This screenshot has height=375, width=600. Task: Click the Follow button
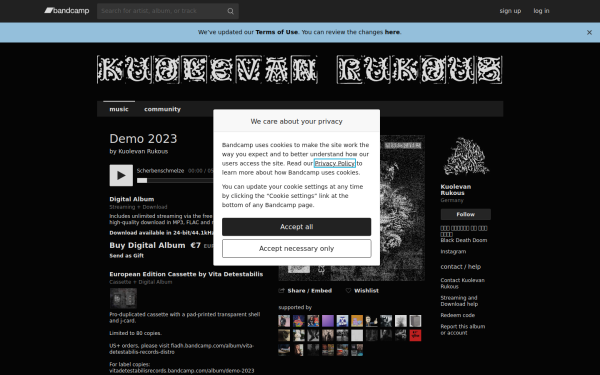466,214
